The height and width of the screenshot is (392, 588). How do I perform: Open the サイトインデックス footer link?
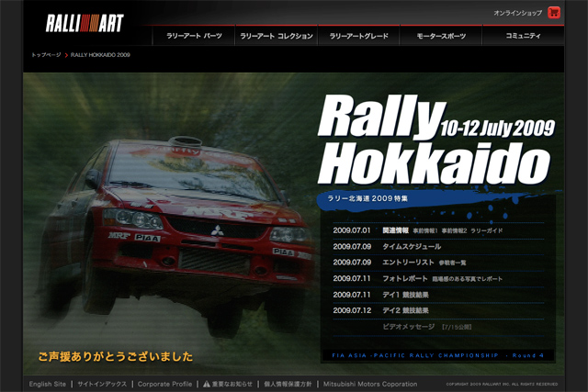(102, 384)
